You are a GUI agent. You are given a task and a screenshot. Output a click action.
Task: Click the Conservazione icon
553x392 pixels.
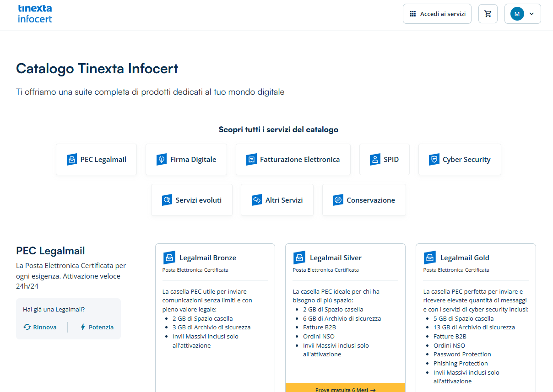tap(338, 200)
